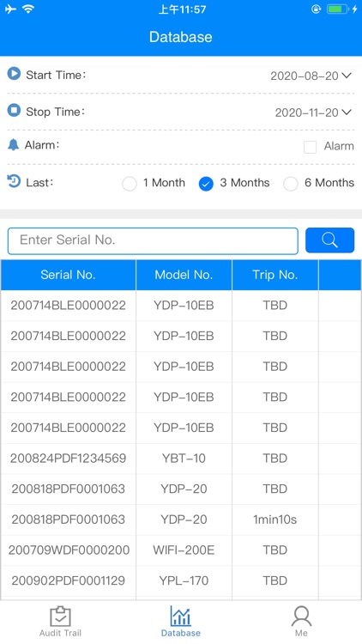Select serial 200824PDF1234569
The height and width of the screenshot is (644, 362).
68,459
